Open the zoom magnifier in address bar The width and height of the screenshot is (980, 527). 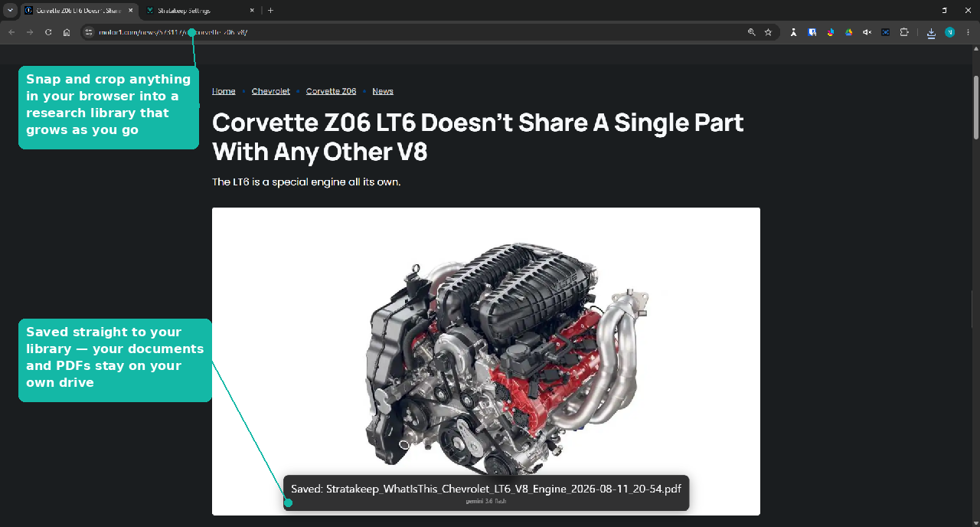coord(752,32)
